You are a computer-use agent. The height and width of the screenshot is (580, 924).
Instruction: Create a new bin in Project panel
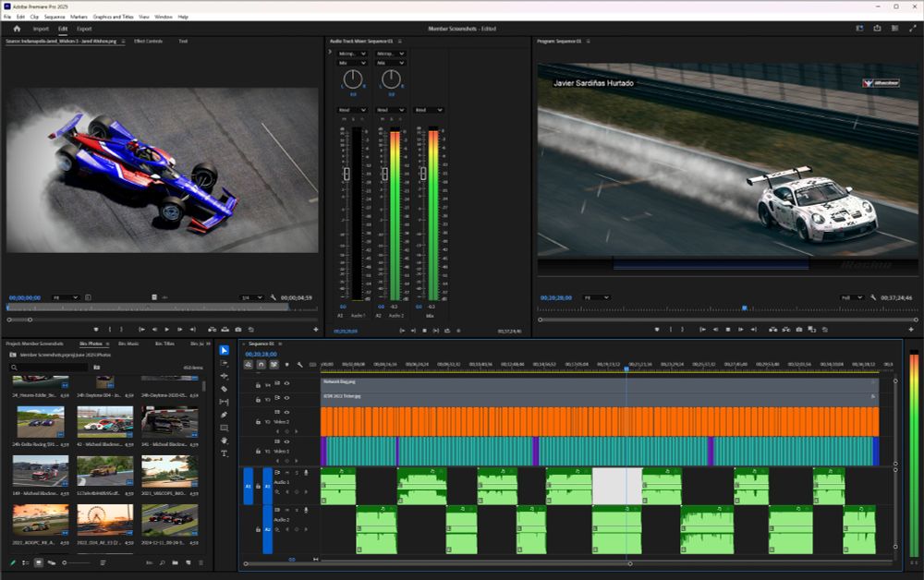pos(175,563)
